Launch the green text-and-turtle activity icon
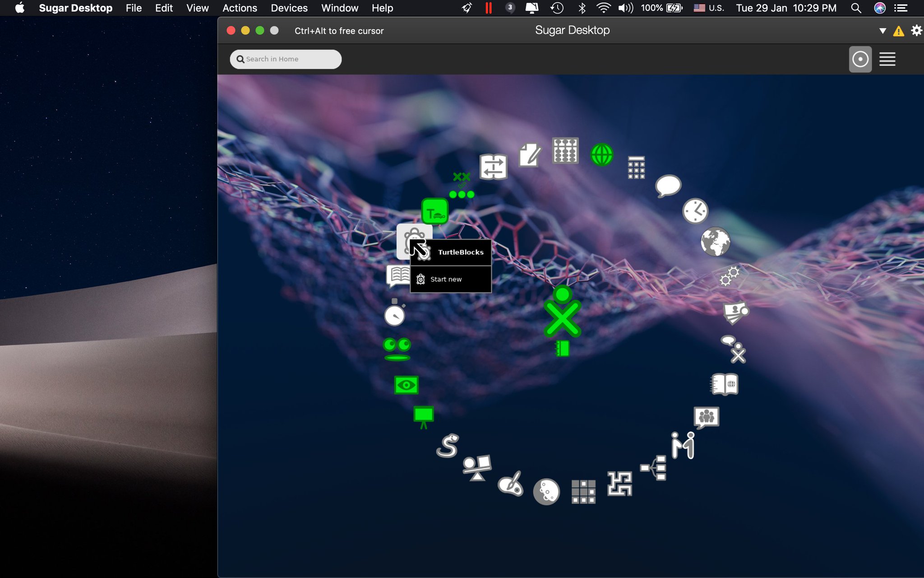 click(x=434, y=211)
